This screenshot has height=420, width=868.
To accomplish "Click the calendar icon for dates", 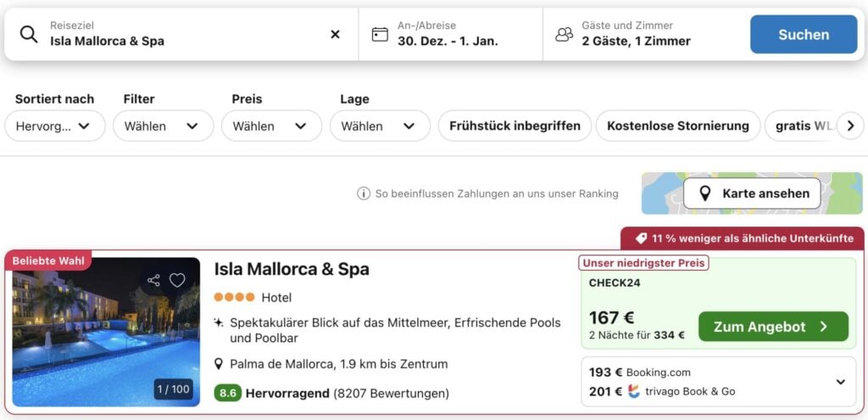I will coord(380,34).
